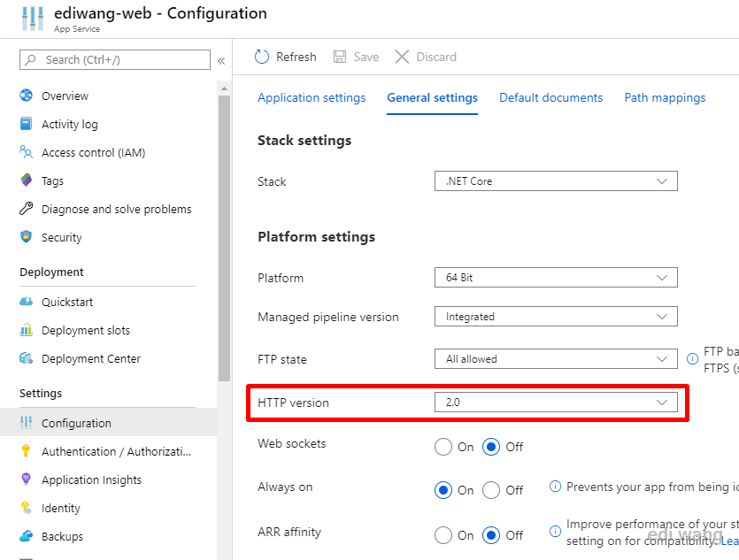Click the ARR affinity info icon
739x560 pixels.
pyautogui.click(x=556, y=532)
